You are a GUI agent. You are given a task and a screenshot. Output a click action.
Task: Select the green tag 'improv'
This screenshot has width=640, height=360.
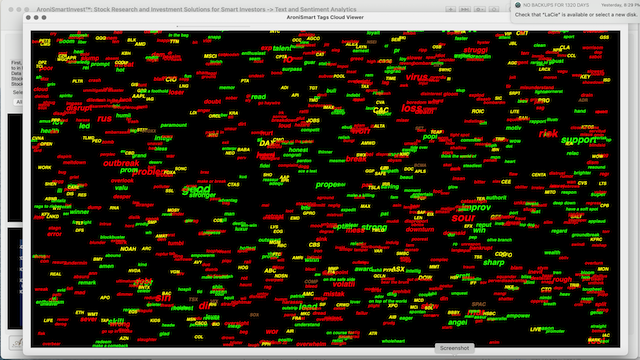(476, 207)
